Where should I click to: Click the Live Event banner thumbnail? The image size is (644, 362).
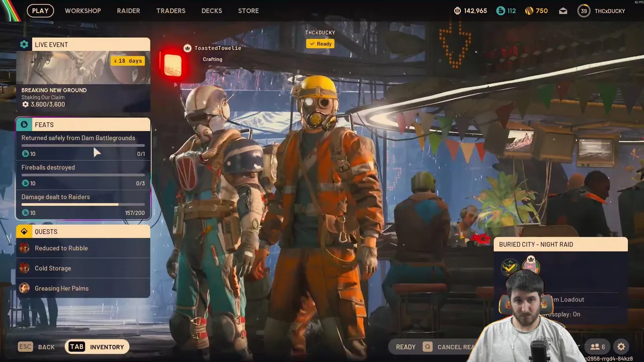[x=83, y=67]
